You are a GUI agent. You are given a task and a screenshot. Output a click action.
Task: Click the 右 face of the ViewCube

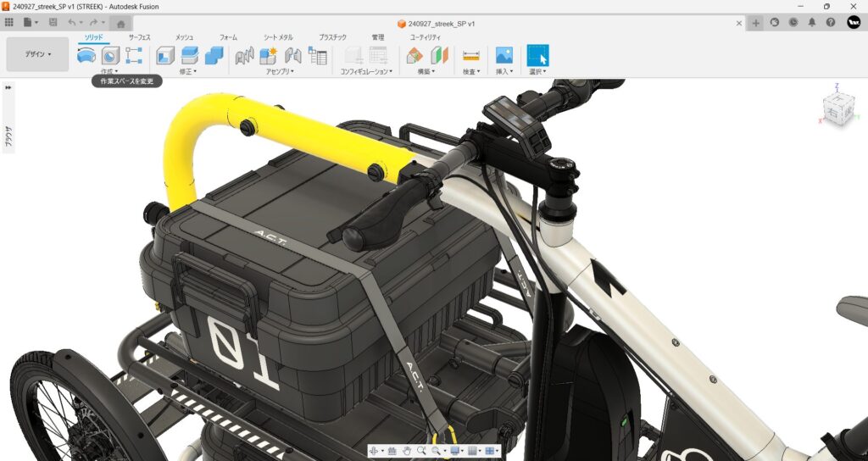click(834, 113)
